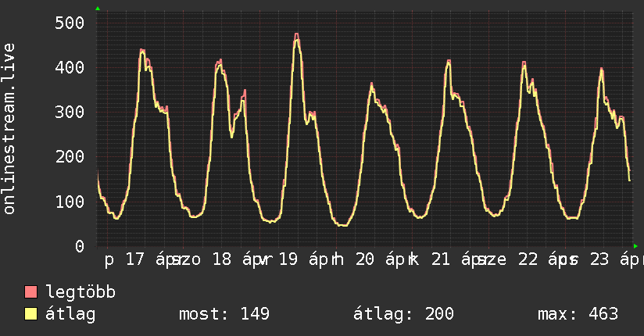Click the 'most: 149' statistic
644x336 pixels.
point(224,314)
